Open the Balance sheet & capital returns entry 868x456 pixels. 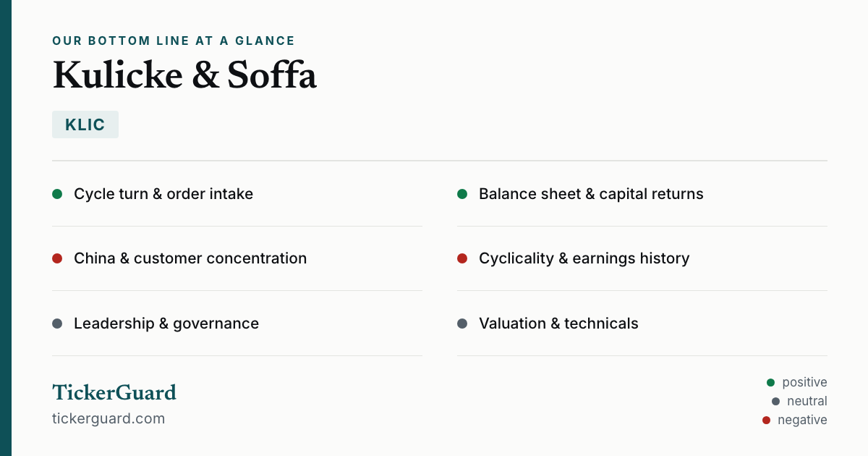pos(642,194)
